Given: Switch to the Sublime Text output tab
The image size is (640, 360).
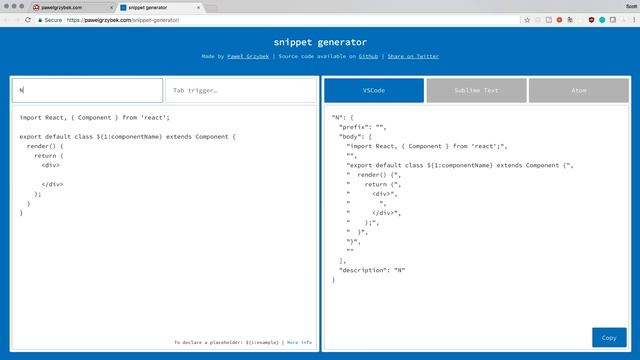Looking at the screenshot, I should pyautogui.click(x=476, y=90).
